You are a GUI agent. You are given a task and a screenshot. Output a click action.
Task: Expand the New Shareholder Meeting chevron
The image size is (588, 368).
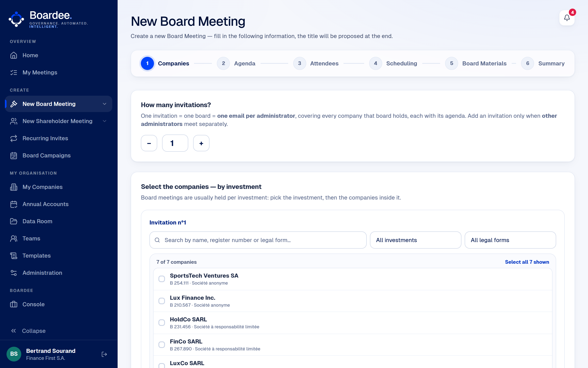pos(105,121)
